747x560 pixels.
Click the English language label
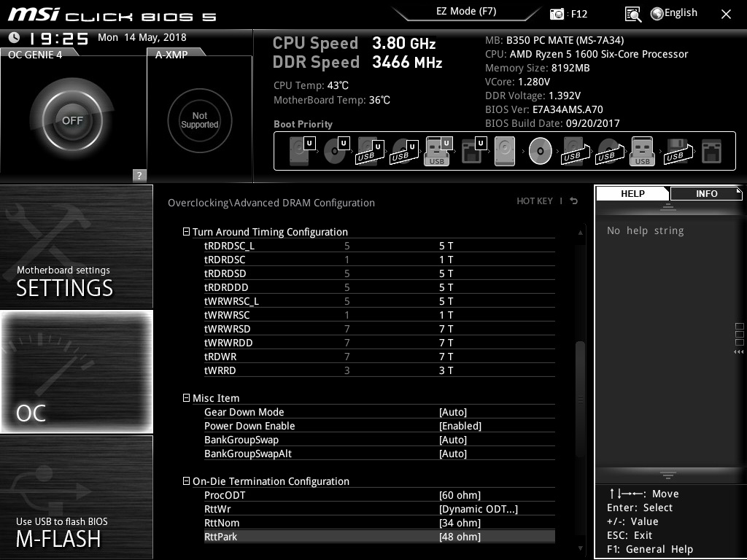click(x=681, y=13)
